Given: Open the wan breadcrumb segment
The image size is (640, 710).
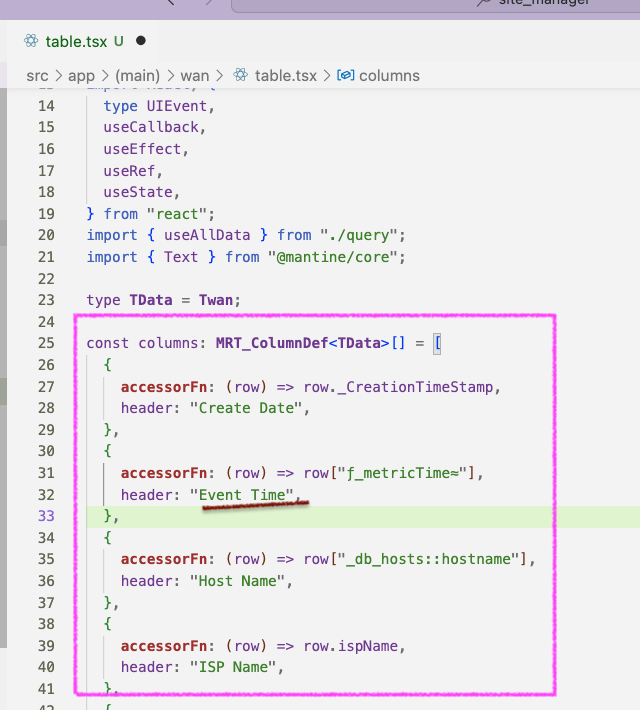Looking at the screenshot, I should click(x=195, y=76).
